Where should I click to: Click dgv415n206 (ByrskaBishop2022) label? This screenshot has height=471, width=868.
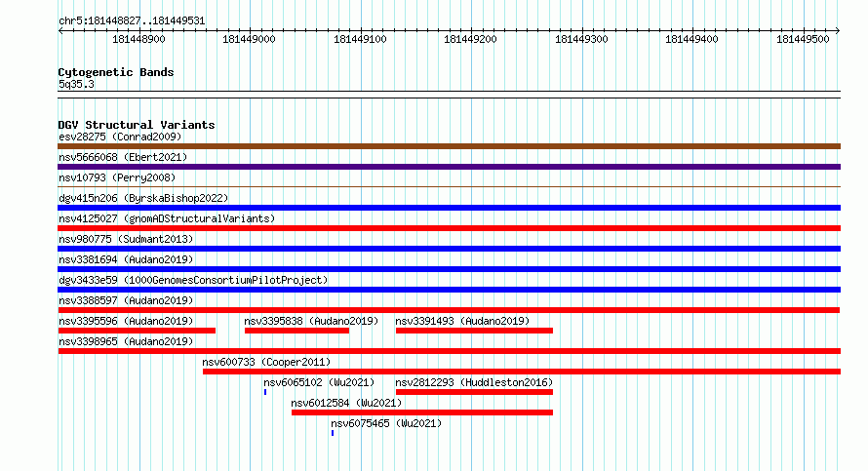(143, 198)
